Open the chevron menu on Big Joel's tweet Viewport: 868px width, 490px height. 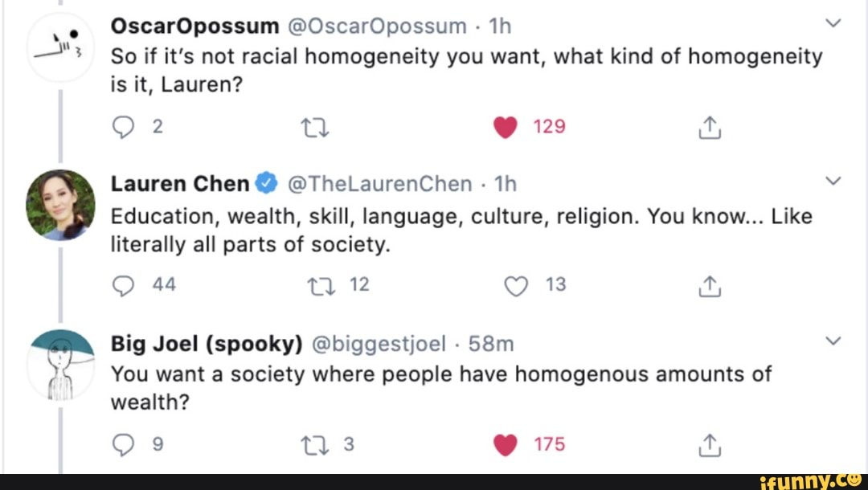pyautogui.click(x=833, y=341)
